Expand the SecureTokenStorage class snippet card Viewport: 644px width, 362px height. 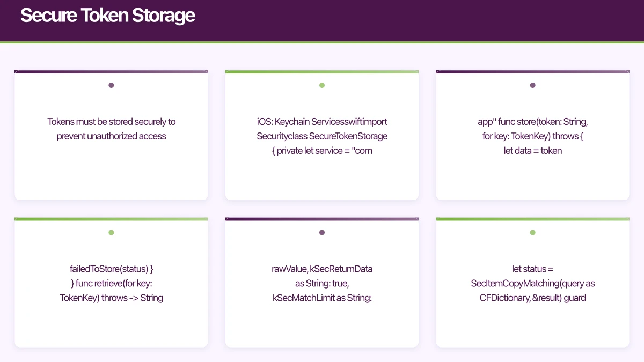click(x=322, y=135)
